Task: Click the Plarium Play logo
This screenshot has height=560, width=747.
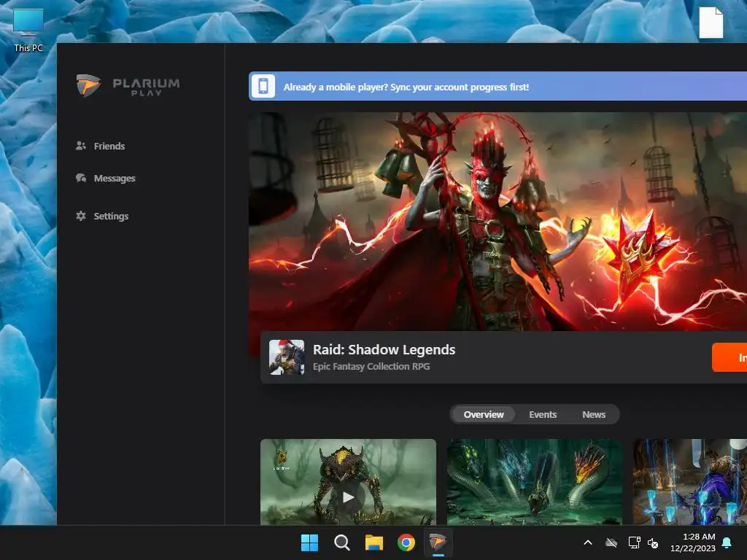Action: tap(128, 86)
